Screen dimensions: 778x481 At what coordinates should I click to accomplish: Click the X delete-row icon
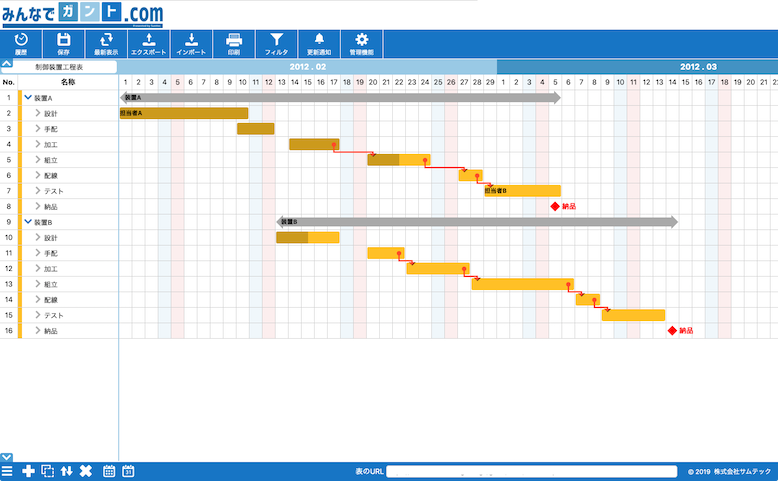(x=86, y=471)
